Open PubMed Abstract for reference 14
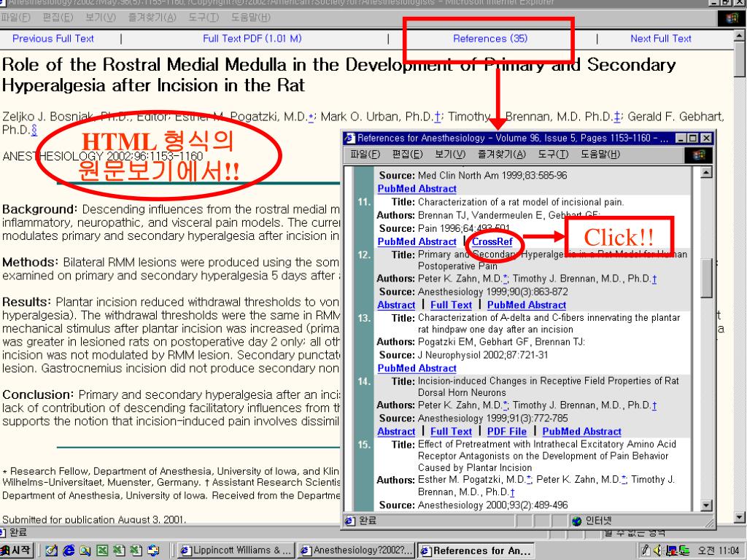The width and height of the screenshot is (747, 560). pyautogui.click(x=581, y=432)
